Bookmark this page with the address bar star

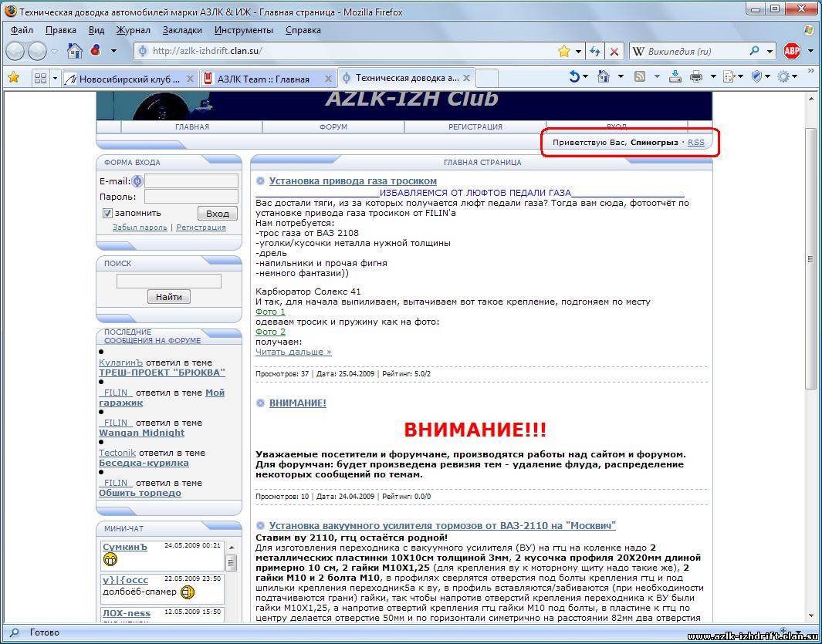[564, 51]
